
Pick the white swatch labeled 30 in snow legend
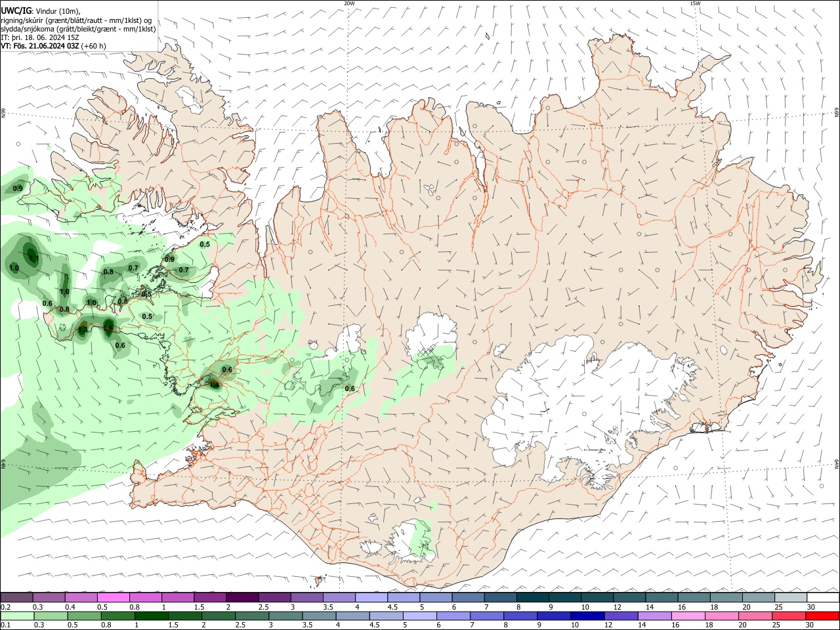(822, 597)
